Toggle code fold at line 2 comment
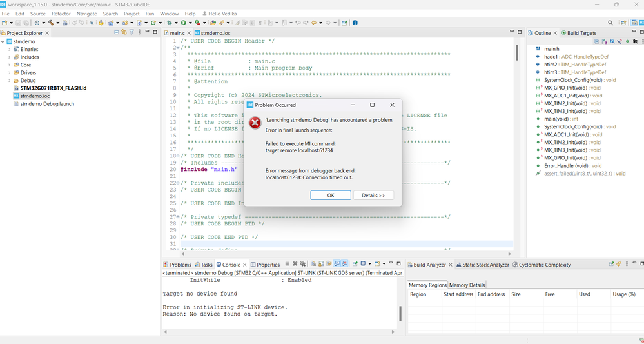 click(x=177, y=48)
